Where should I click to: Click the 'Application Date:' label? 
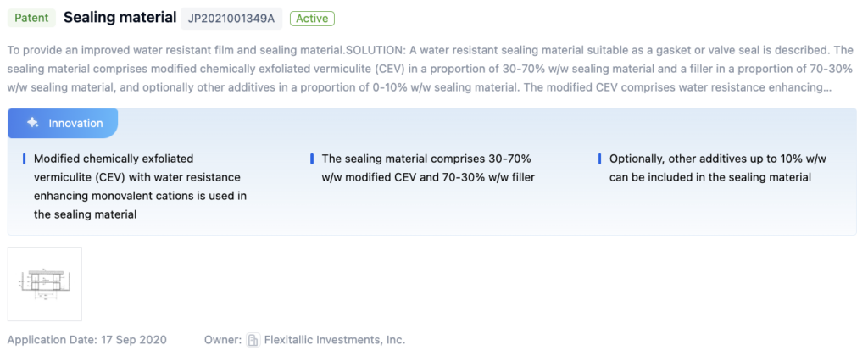(51, 340)
